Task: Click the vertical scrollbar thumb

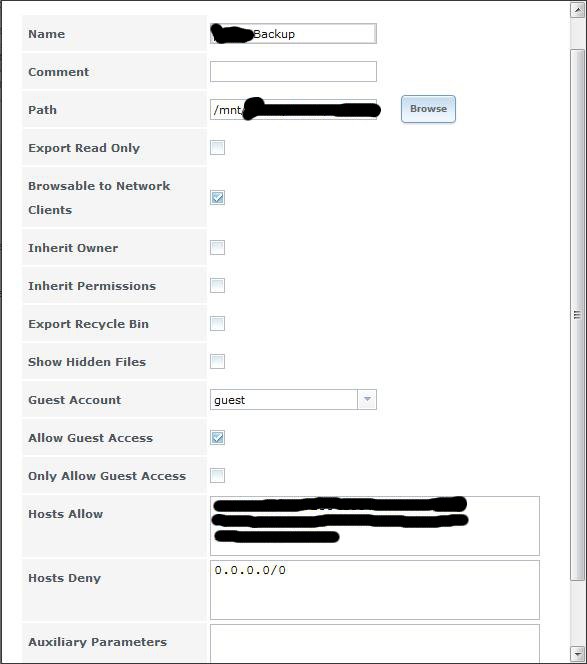Action: pyautogui.click(x=577, y=315)
